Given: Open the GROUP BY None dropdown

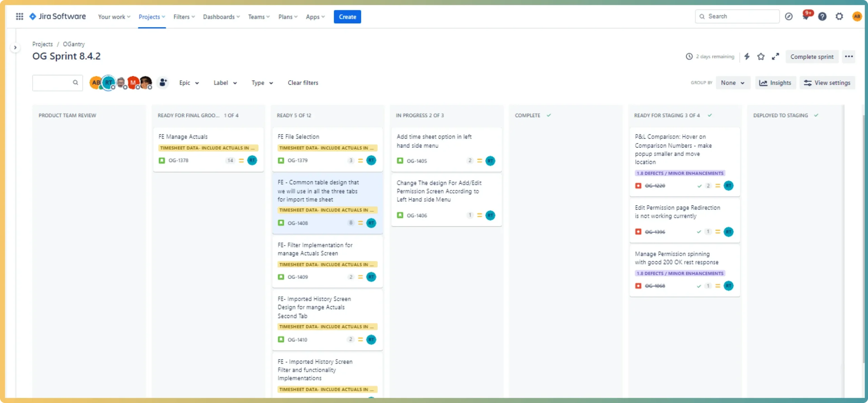Looking at the screenshot, I should point(732,82).
